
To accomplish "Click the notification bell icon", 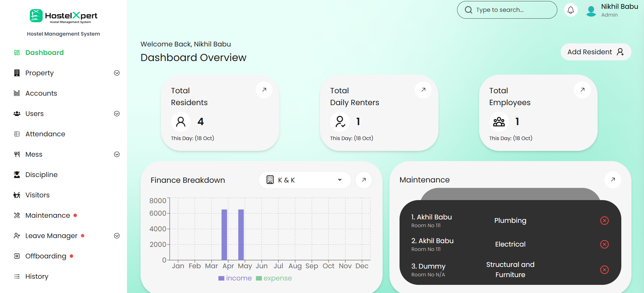I will point(571,10).
